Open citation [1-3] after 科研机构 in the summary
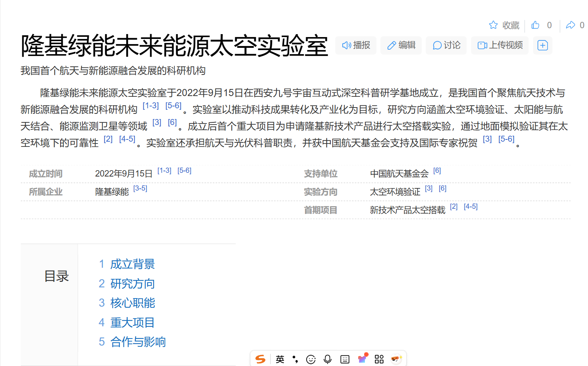588x366 pixels. click(151, 106)
